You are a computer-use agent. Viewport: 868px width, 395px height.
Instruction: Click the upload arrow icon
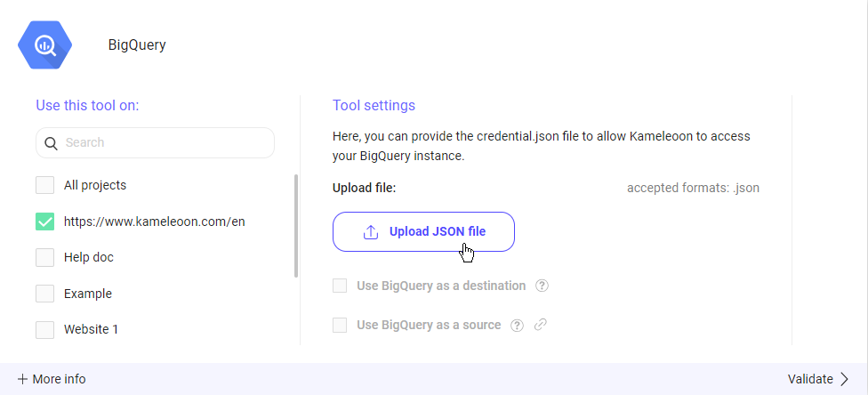pos(371,232)
